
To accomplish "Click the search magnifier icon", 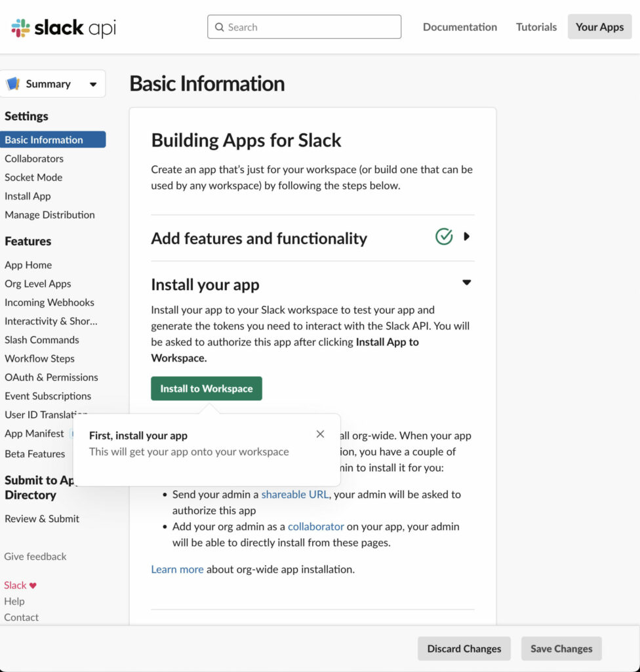I will pyautogui.click(x=219, y=27).
